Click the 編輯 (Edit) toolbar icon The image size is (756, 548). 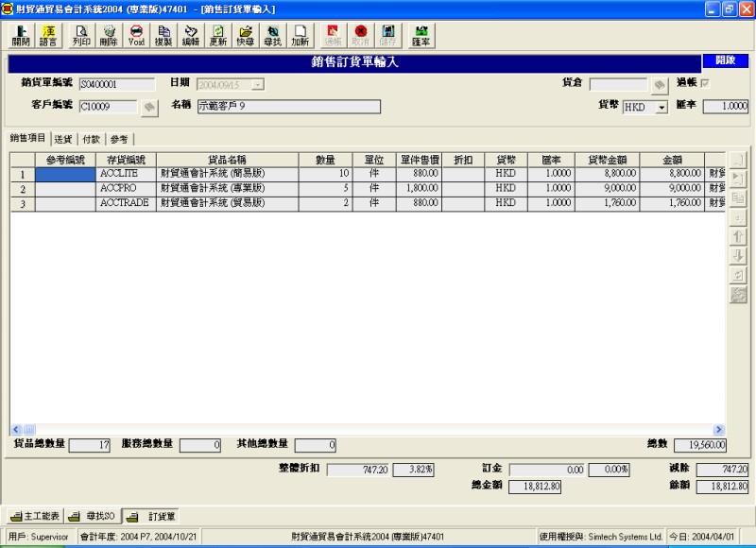click(191, 36)
